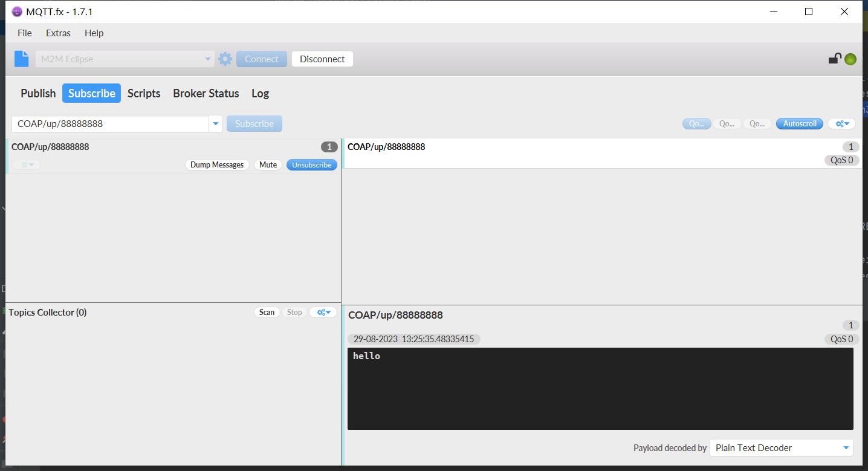Screen dimensions: 868x471
Task: Click the green connection status indicator
Action: pos(850,59)
